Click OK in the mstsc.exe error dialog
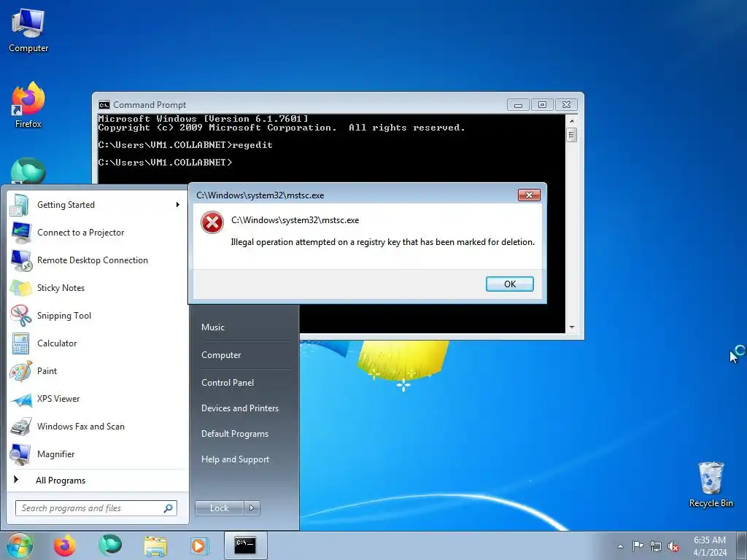Image resolution: width=747 pixels, height=560 pixels. tap(509, 284)
